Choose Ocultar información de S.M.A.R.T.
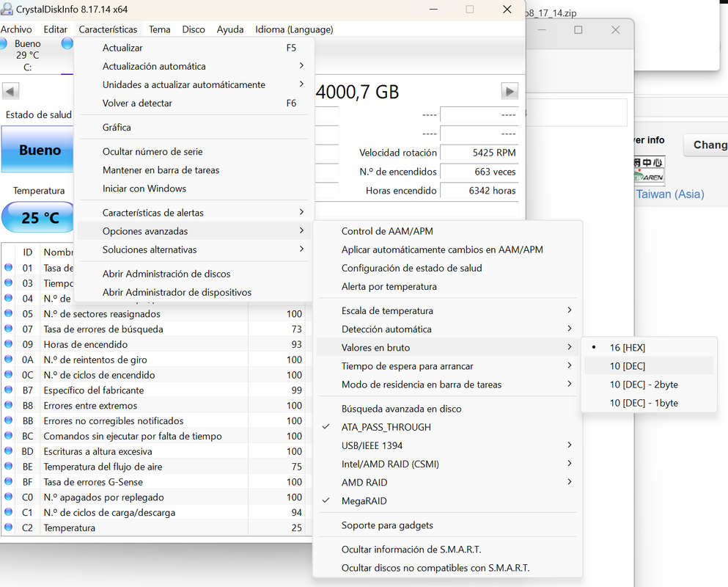 [x=447, y=550]
